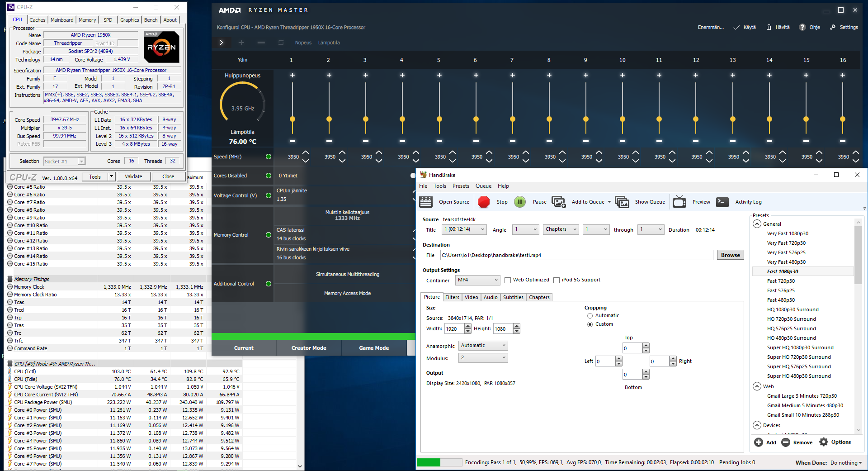Viewport: 868px width, 471px height.
Task: Click the AMD Ryzen logo in CPU-Z
Action: (x=161, y=47)
